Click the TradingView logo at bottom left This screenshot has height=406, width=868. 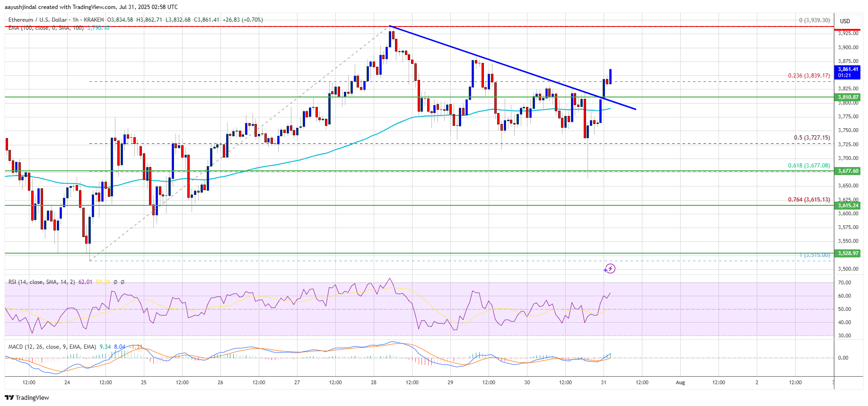click(27, 397)
